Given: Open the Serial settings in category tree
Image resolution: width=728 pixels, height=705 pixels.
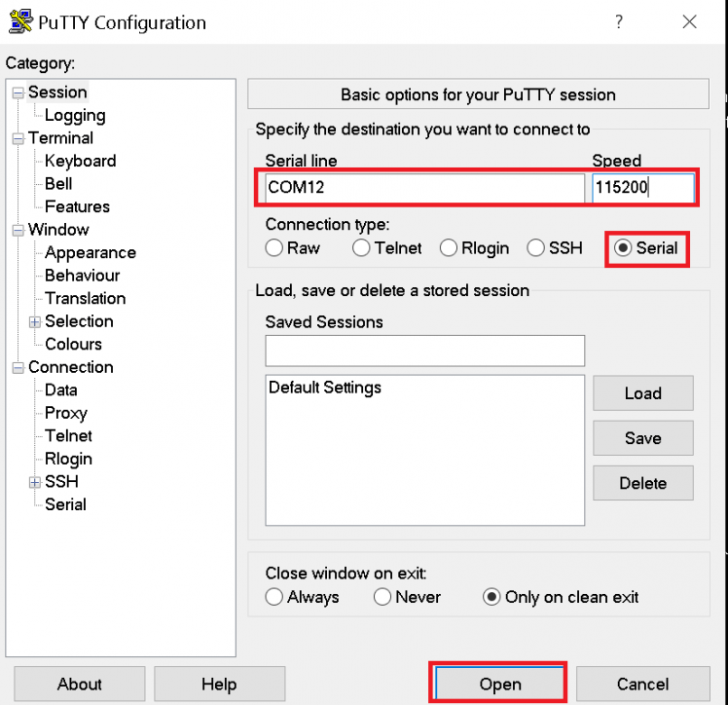Looking at the screenshot, I should (x=65, y=504).
